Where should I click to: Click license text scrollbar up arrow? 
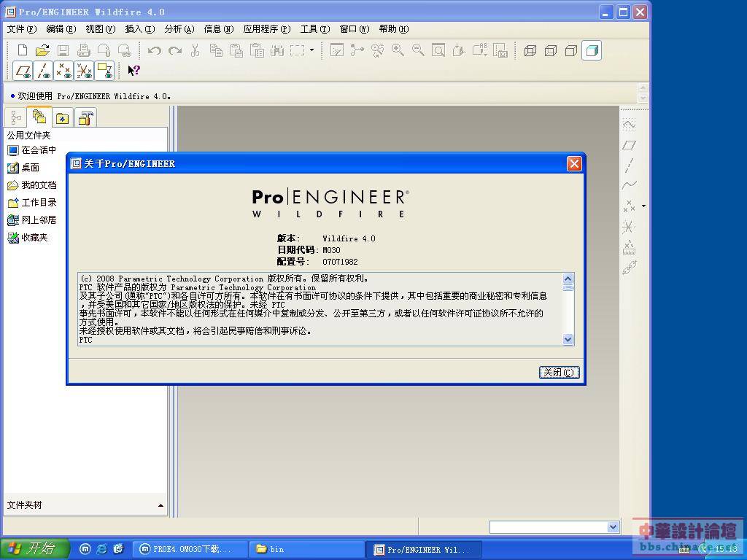pos(568,279)
